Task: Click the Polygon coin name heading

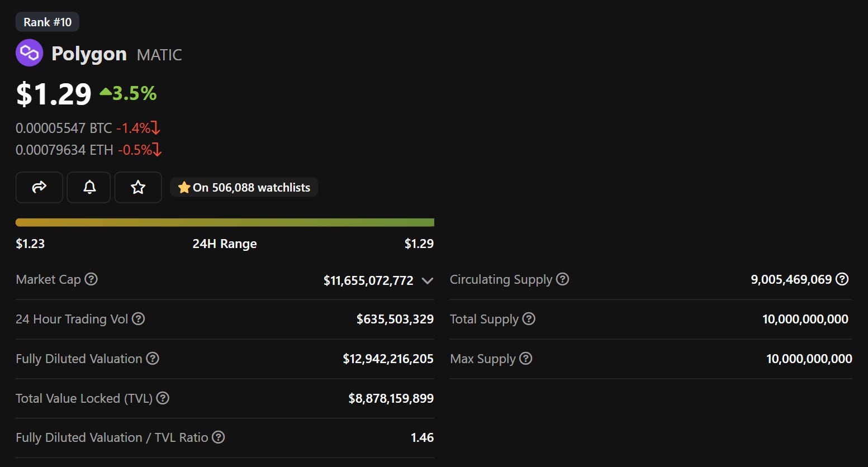Action: click(x=89, y=54)
